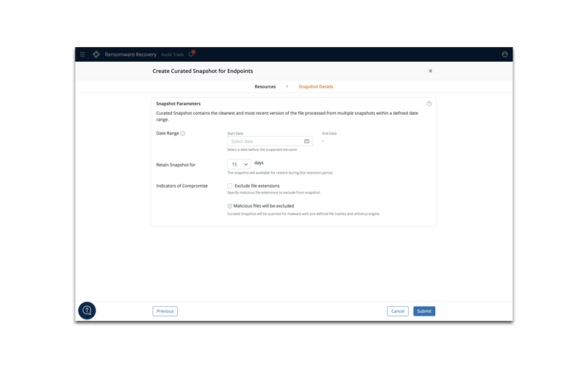Open the floating help widget

[87, 311]
